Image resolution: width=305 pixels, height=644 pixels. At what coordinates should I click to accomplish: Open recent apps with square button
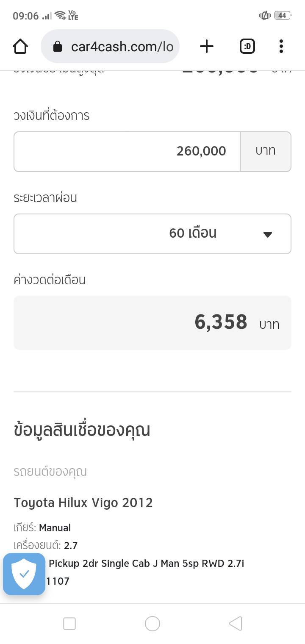coord(69,624)
